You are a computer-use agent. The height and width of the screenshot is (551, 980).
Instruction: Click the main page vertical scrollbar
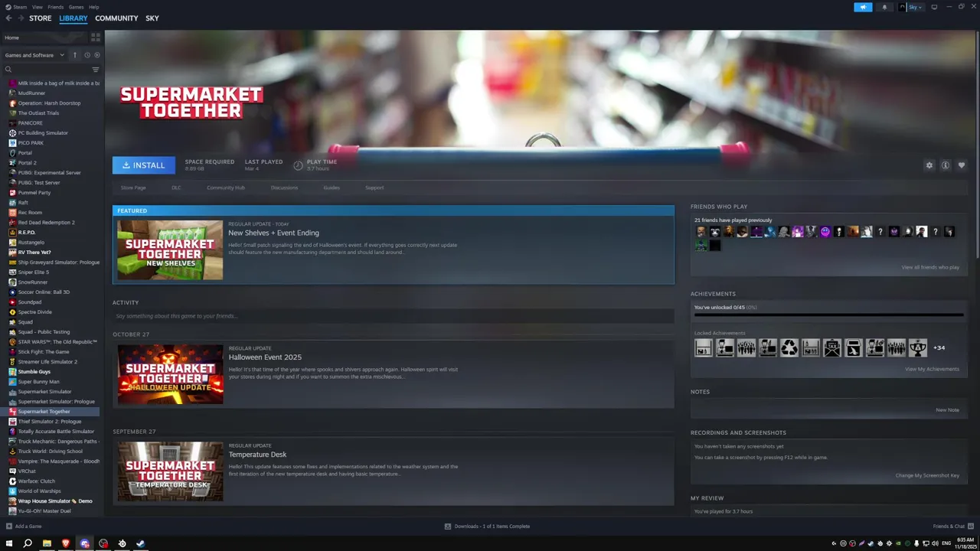coord(977,145)
